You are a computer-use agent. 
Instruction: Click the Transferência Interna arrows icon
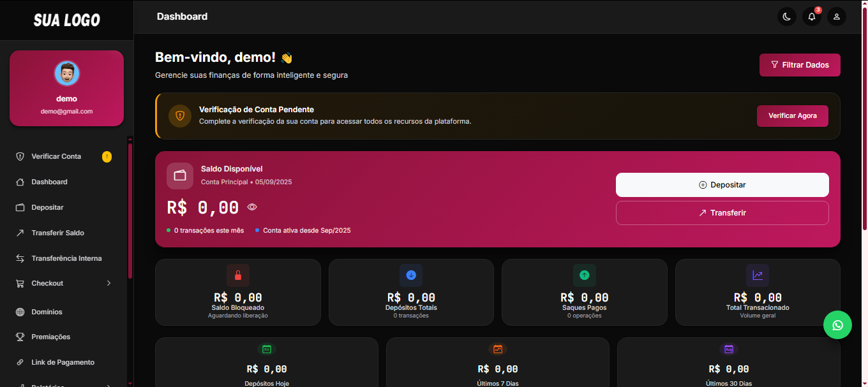[19, 258]
